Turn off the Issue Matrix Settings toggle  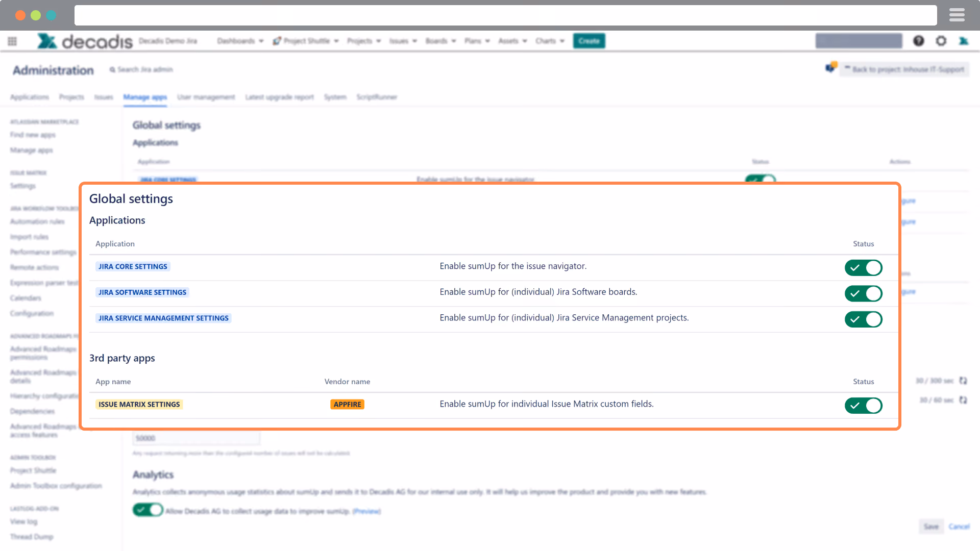click(x=863, y=406)
